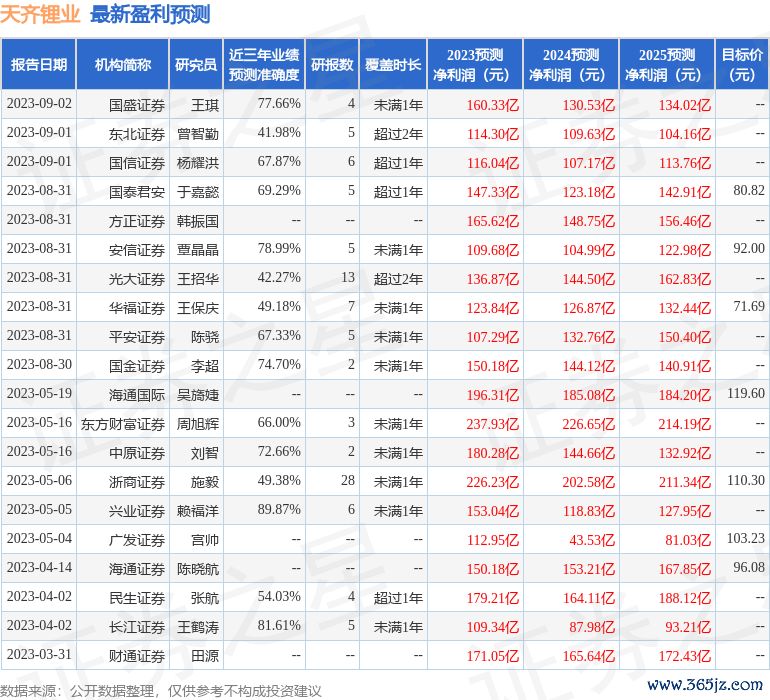
Task: Click target price 71.69
Action: (749, 307)
